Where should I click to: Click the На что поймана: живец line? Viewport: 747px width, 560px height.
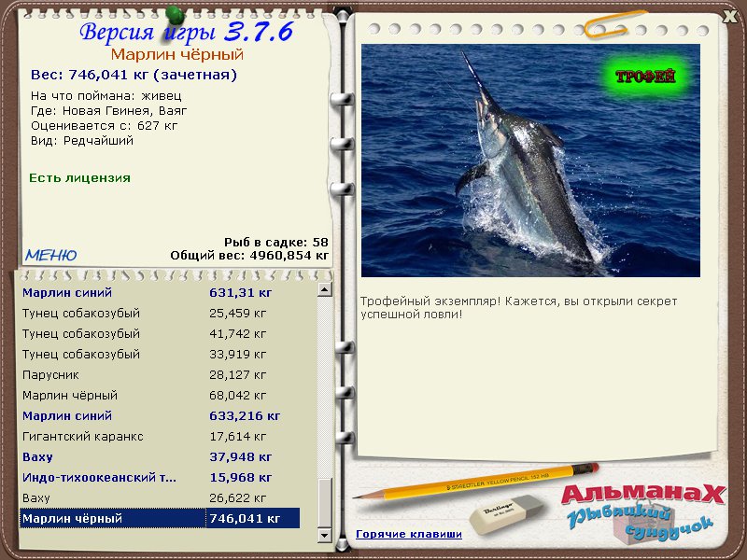(106, 96)
